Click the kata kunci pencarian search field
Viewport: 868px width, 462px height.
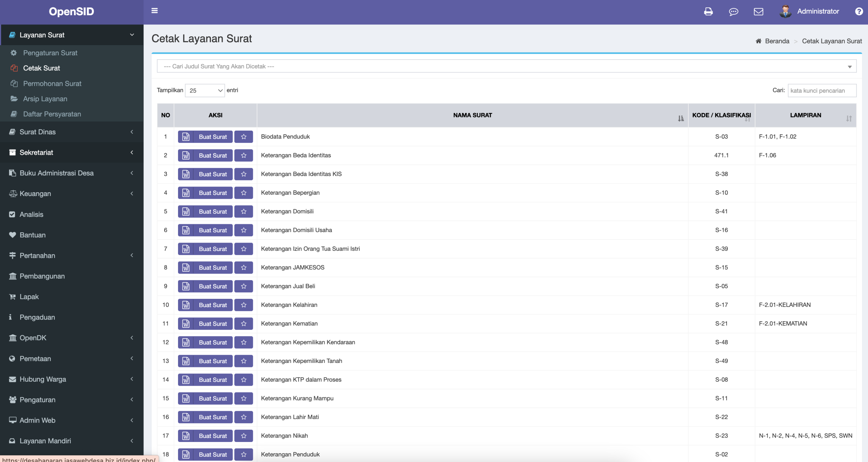click(x=822, y=91)
